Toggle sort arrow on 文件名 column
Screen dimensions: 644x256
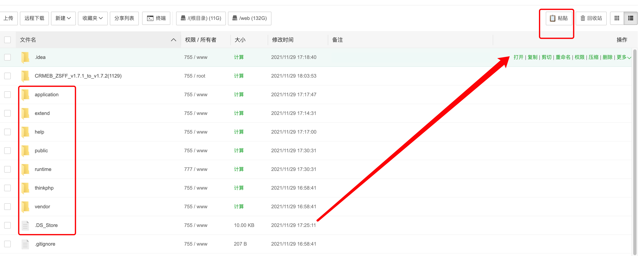pos(173,40)
